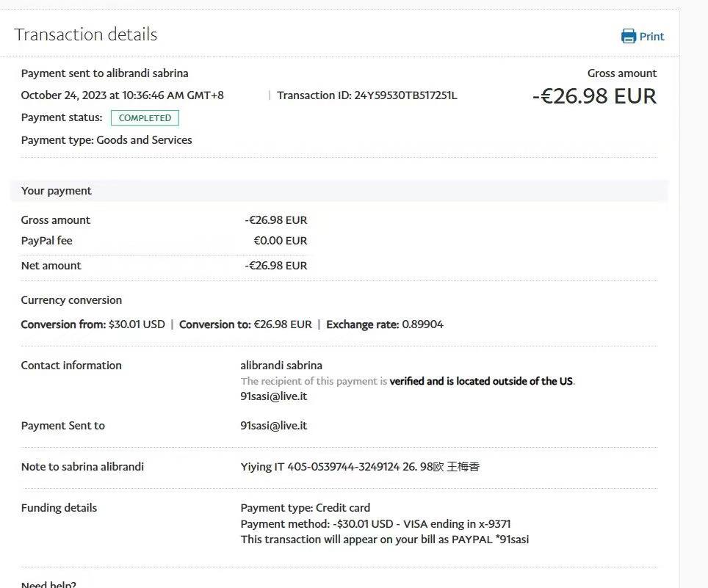Click the email beside Payment Sent to

tap(273, 426)
